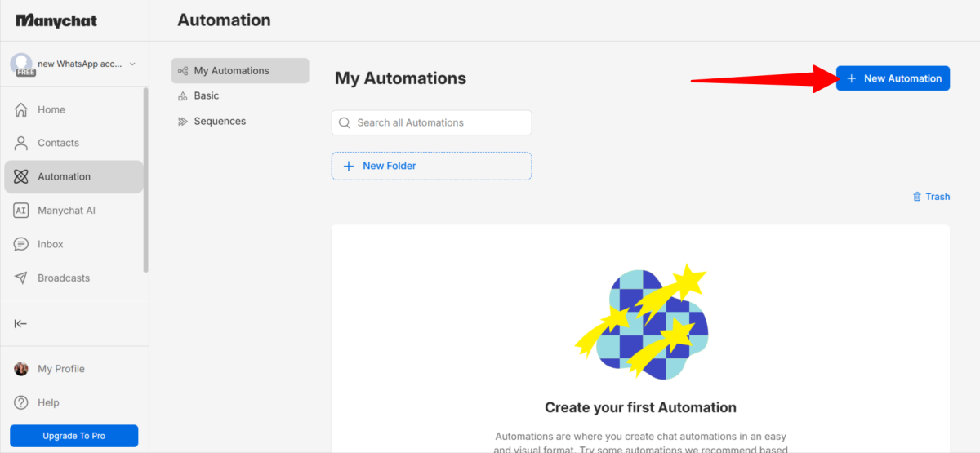Click the plus icon in New Automation
This screenshot has height=453, width=980.
pos(851,78)
